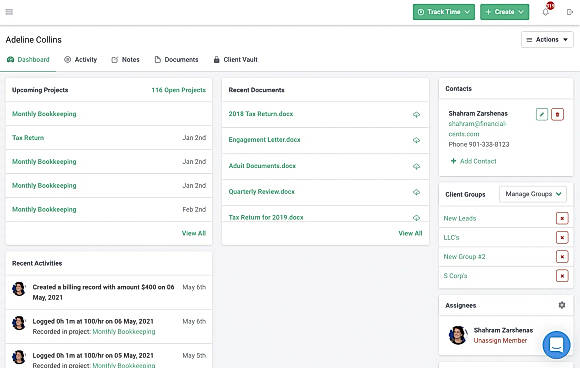Viewport: 580px width, 368px height.
Task: Edit contact Shahram Zarshenas with pencil icon
Action: [x=542, y=114]
